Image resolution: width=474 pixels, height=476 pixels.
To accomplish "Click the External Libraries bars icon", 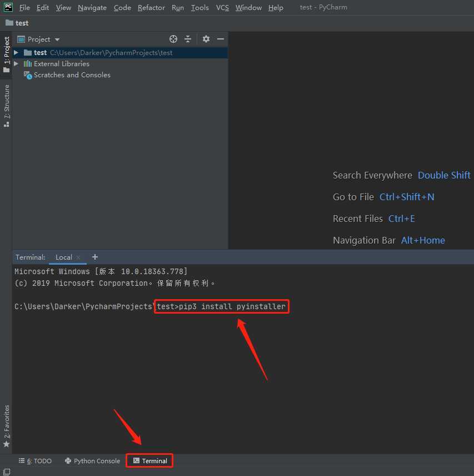I will pyautogui.click(x=28, y=64).
